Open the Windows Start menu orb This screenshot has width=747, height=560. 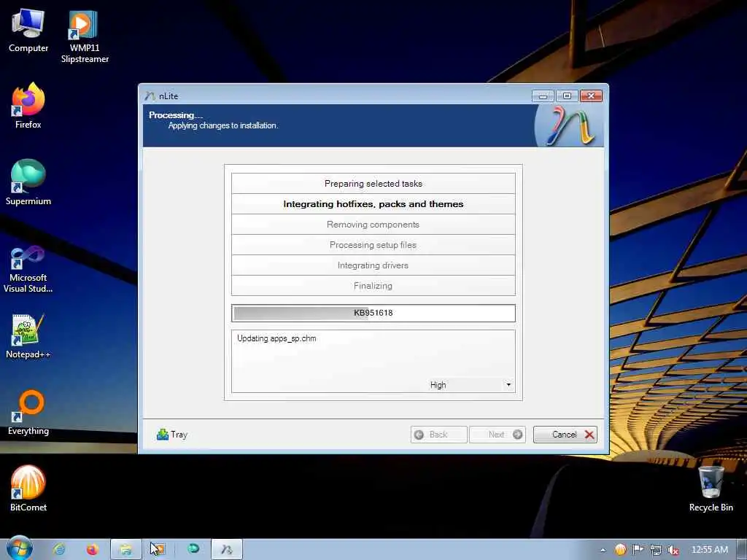point(20,548)
